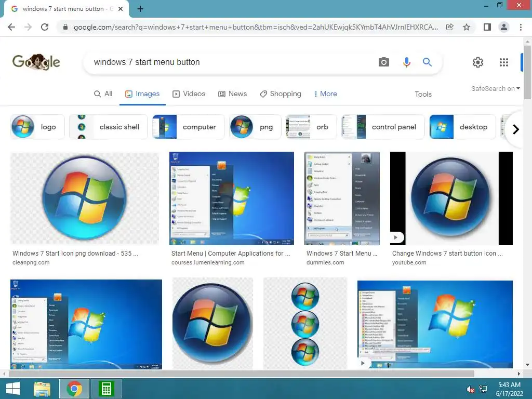
Task: Click the cleanpng.com source link
Action: pos(31,262)
